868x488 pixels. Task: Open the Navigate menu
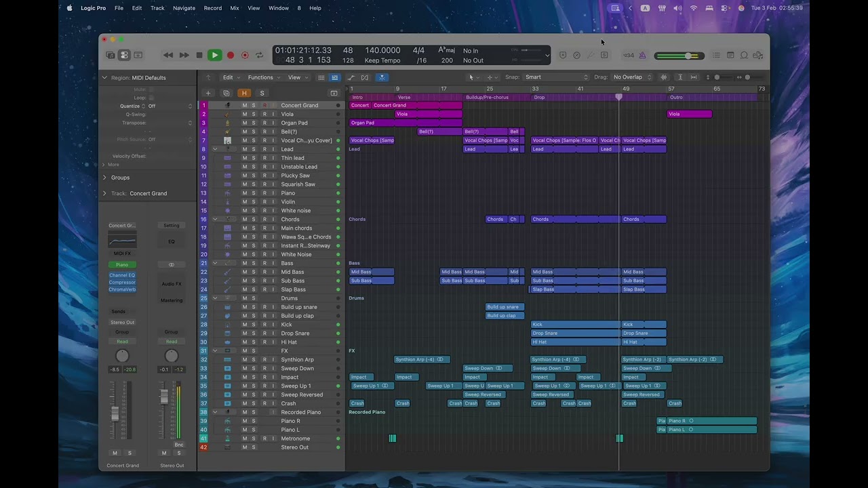[x=184, y=8]
